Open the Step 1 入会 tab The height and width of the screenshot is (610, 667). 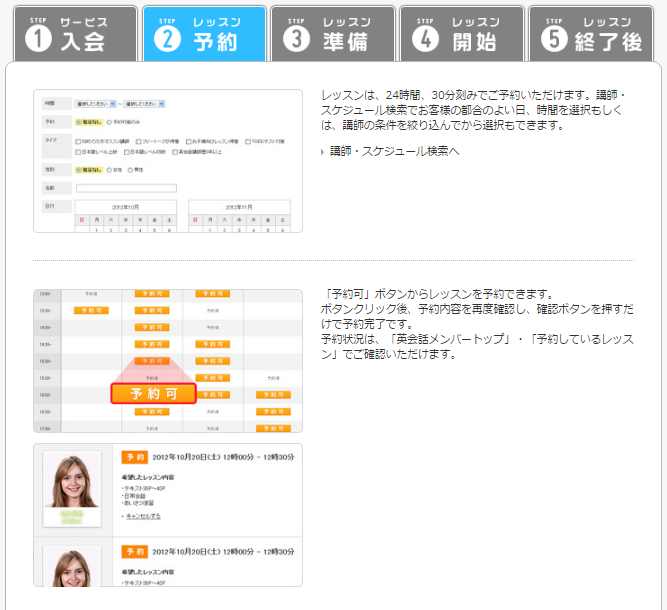click(x=74, y=33)
